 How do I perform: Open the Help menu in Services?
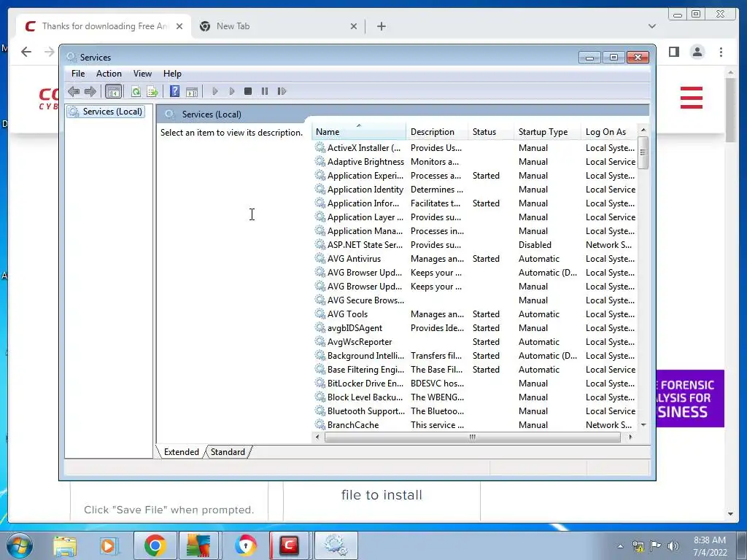pyautogui.click(x=172, y=74)
